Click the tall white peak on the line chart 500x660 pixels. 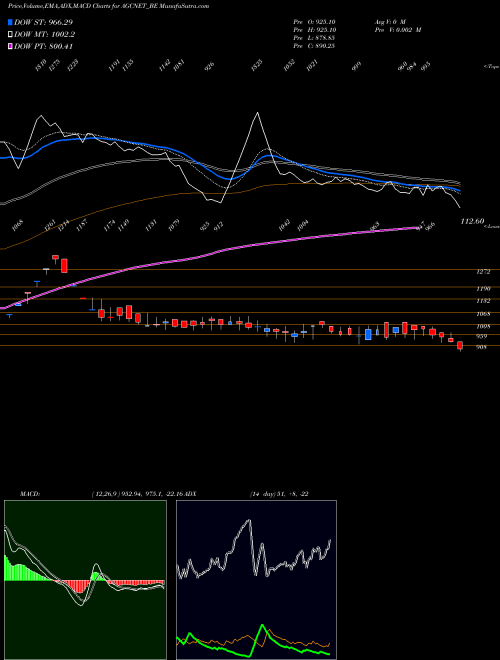click(x=257, y=113)
